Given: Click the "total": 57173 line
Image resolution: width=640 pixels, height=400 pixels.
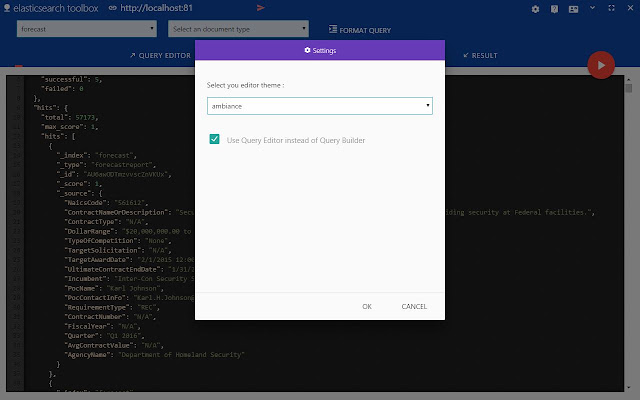Looking at the screenshot, I should (70, 117).
